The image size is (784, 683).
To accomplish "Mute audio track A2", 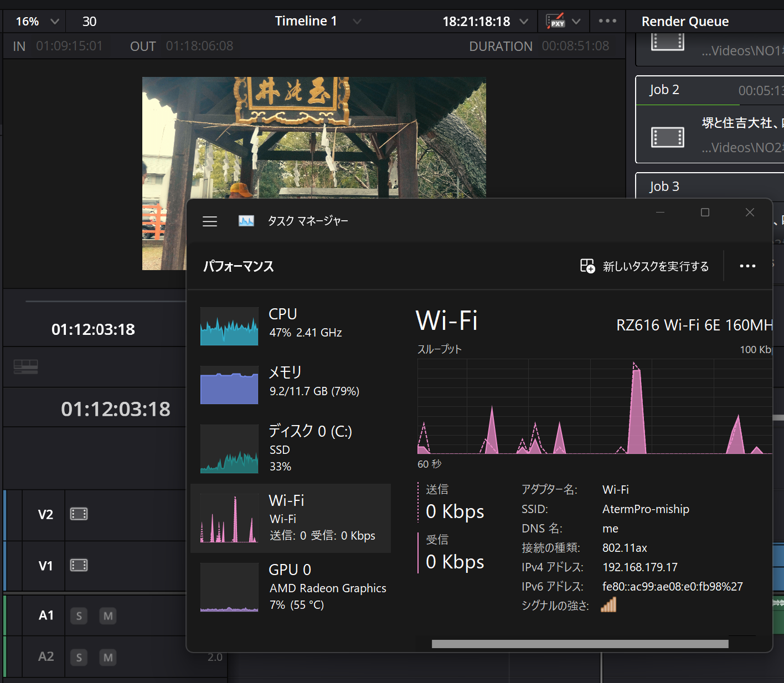I will [x=108, y=658].
